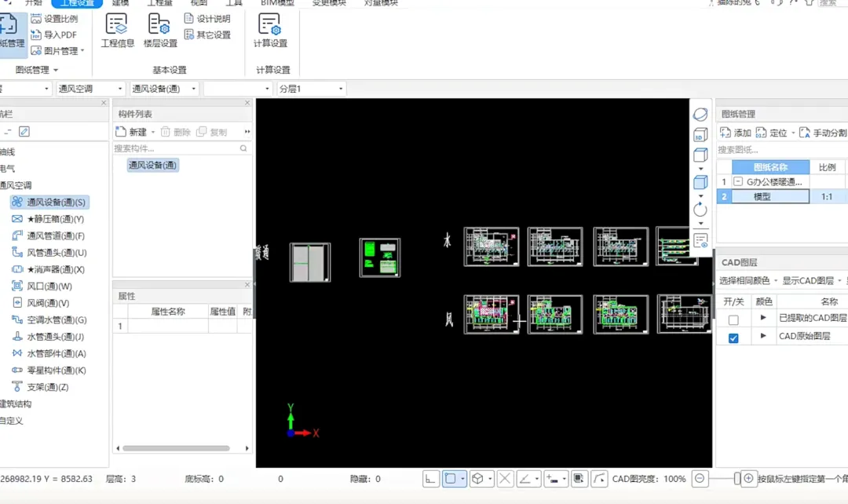Click the CAD brightness slider handle
The width and height of the screenshot is (848, 504).
[737, 479]
